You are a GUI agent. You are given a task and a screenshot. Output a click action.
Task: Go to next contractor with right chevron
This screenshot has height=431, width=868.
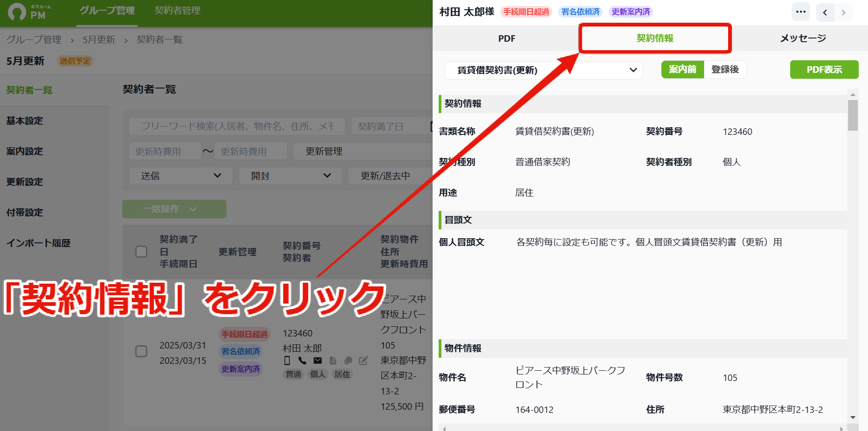pyautogui.click(x=843, y=13)
